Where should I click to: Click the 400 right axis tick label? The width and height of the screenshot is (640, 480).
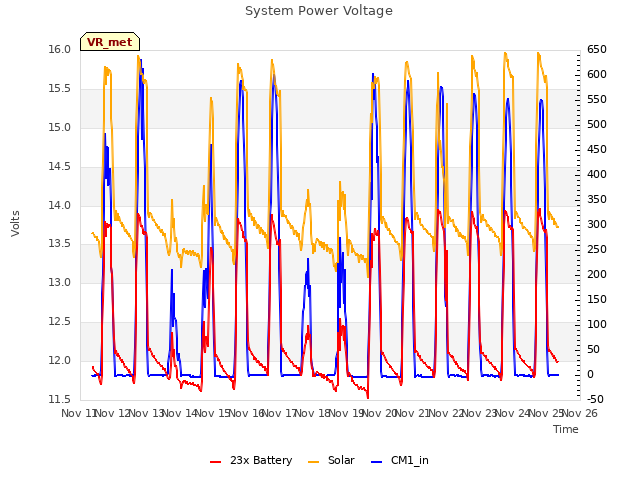[597, 174]
